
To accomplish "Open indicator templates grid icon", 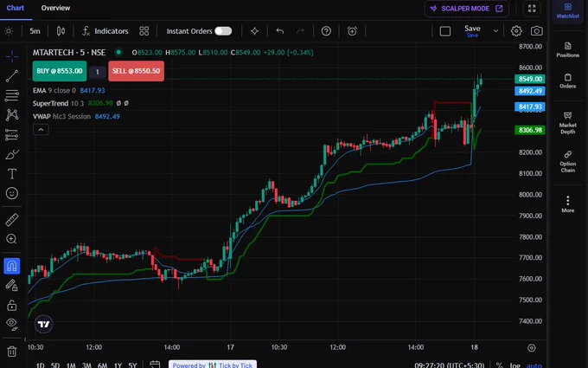I will point(144,31).
